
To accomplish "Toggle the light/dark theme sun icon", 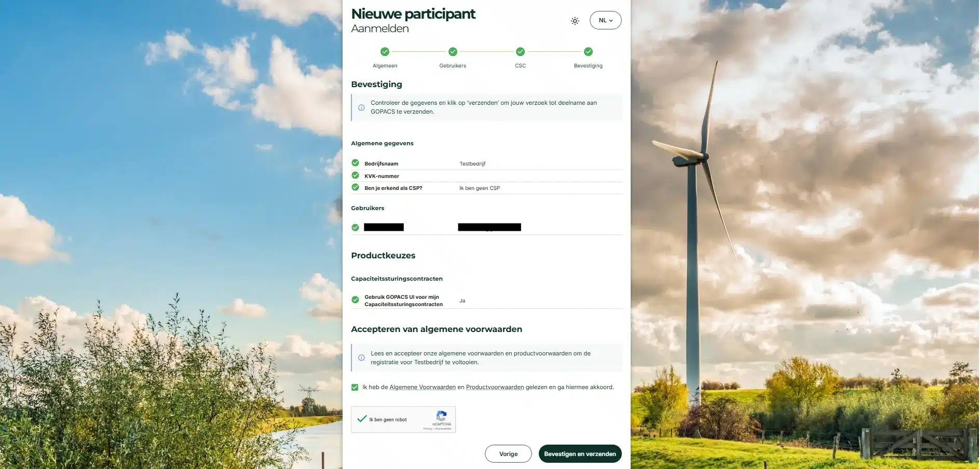I will click(575, 21).
